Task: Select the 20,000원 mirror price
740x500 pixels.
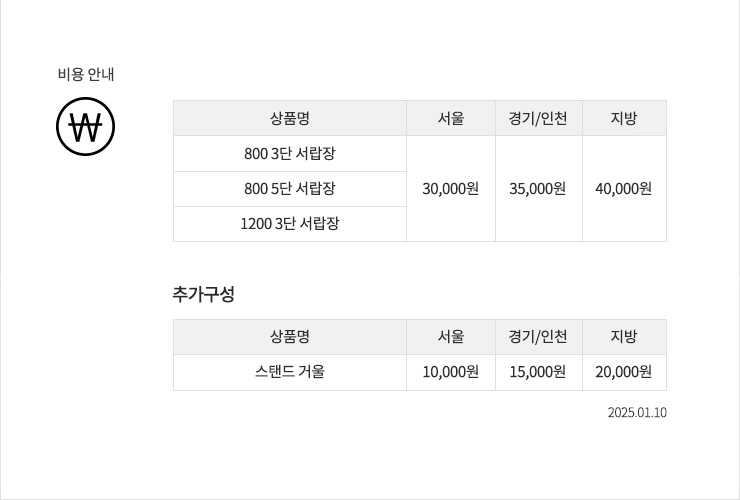Action: (624, 372)
